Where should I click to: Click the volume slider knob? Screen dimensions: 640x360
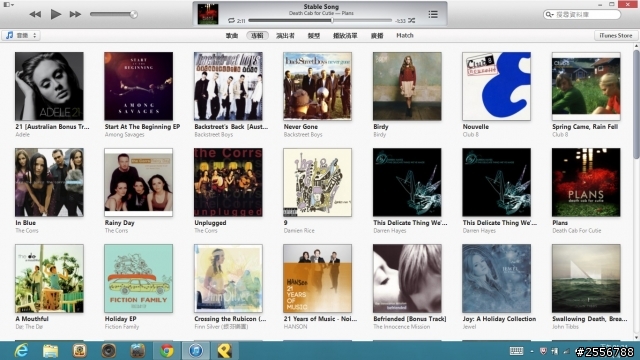133,14
